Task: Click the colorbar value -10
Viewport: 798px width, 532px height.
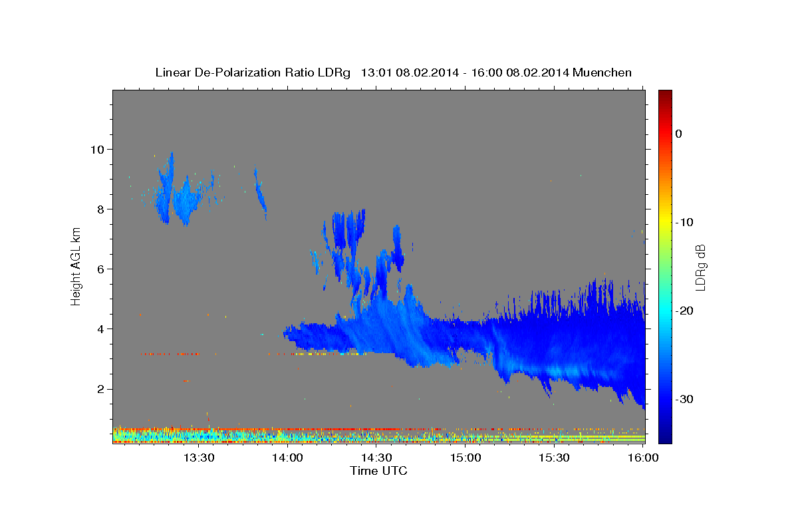Action: click(684, 222)
